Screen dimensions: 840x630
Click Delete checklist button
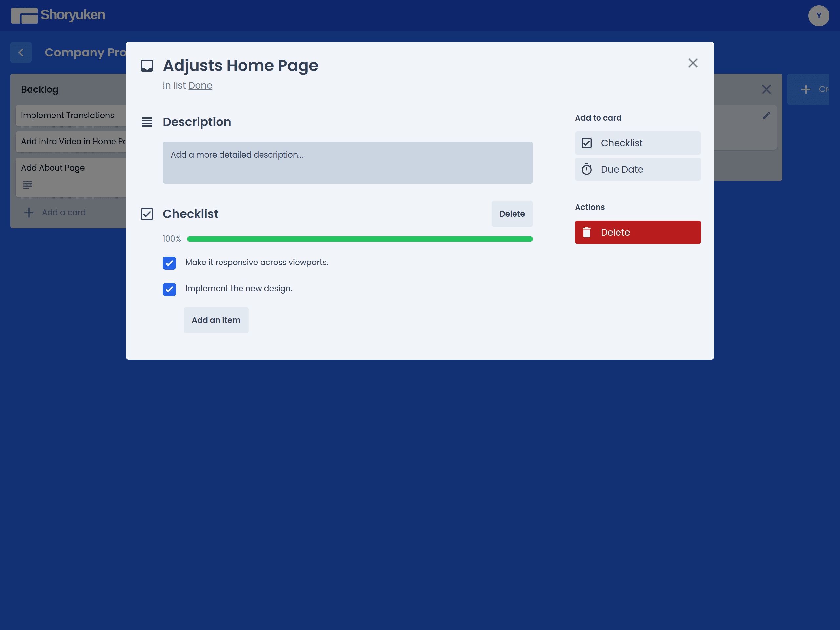[x=512, y=213]
